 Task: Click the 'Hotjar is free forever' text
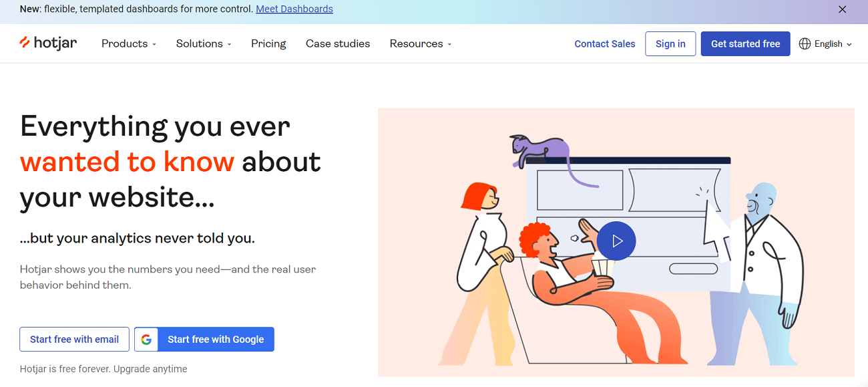[103, 369]
